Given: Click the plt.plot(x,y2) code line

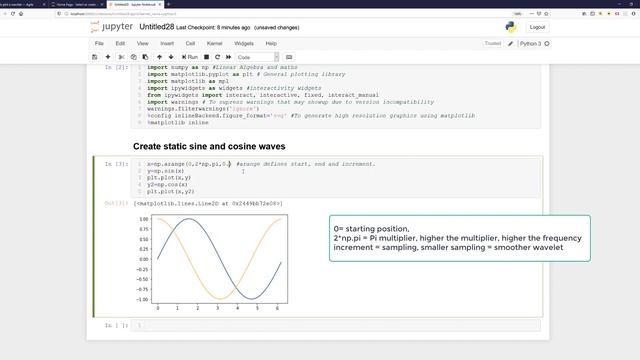Looking at the screenshot, I should click(171, 191).
